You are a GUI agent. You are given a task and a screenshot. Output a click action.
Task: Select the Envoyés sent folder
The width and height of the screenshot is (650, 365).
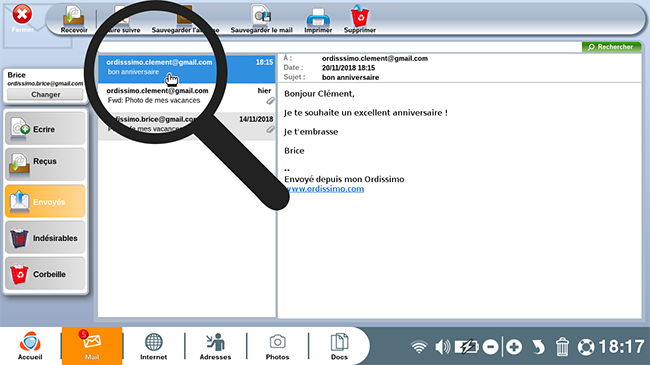(x=45, y=201)
